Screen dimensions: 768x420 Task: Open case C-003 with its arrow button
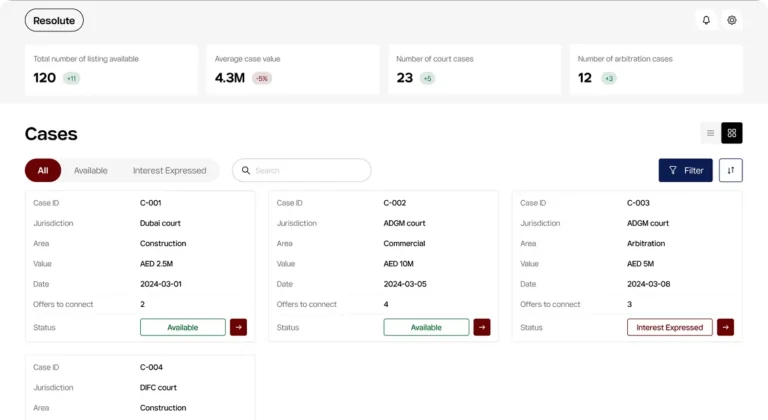[725, 327]
